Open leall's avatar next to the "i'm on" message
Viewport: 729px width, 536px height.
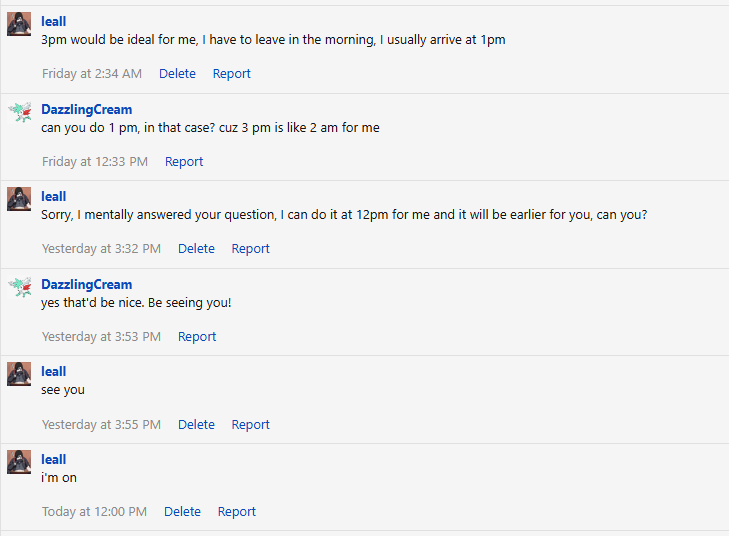[19, 462]
